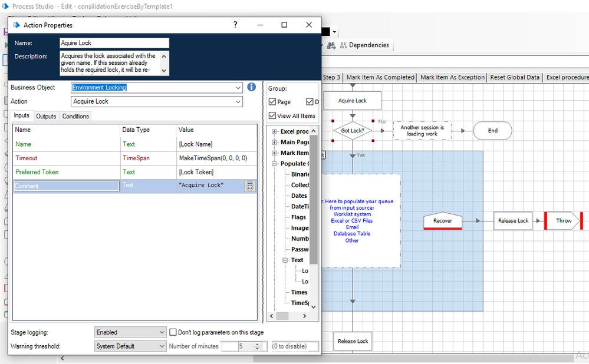Enable Don't log parameters on this stage
The image size is (589, 364).
pos(173,332)
